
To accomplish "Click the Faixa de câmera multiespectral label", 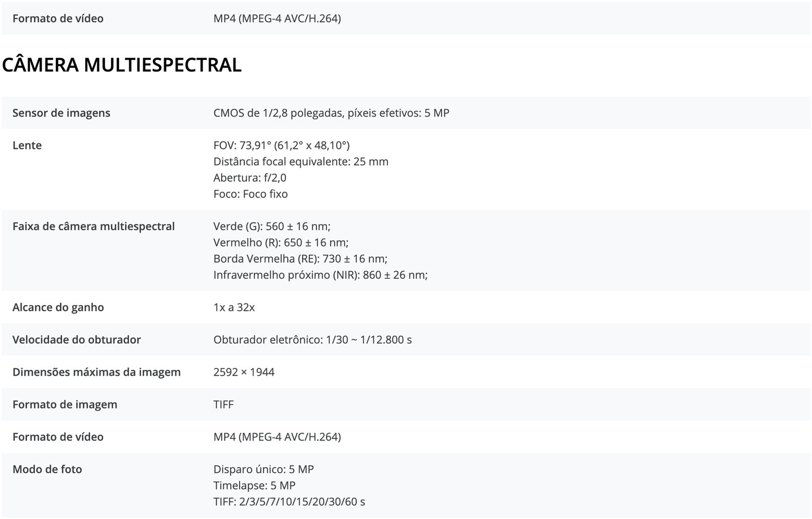I will 94,226.
